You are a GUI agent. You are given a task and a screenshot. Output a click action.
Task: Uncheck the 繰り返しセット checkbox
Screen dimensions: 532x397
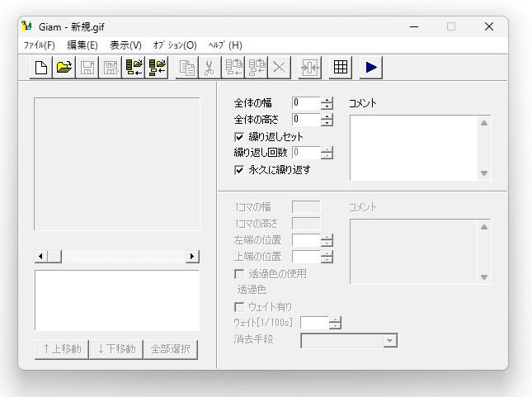pyautogui.click(x=239, y=136)
